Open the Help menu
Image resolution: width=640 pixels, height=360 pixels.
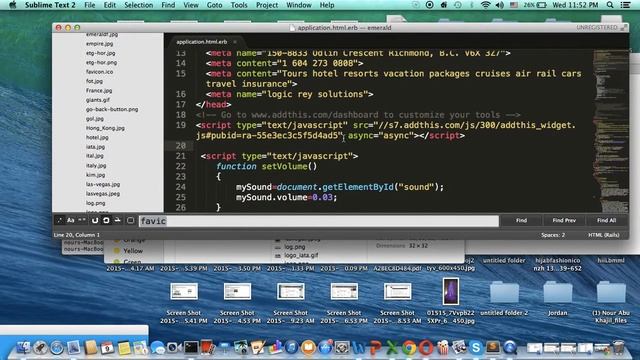pyautogui.click(x=327, y=5)
